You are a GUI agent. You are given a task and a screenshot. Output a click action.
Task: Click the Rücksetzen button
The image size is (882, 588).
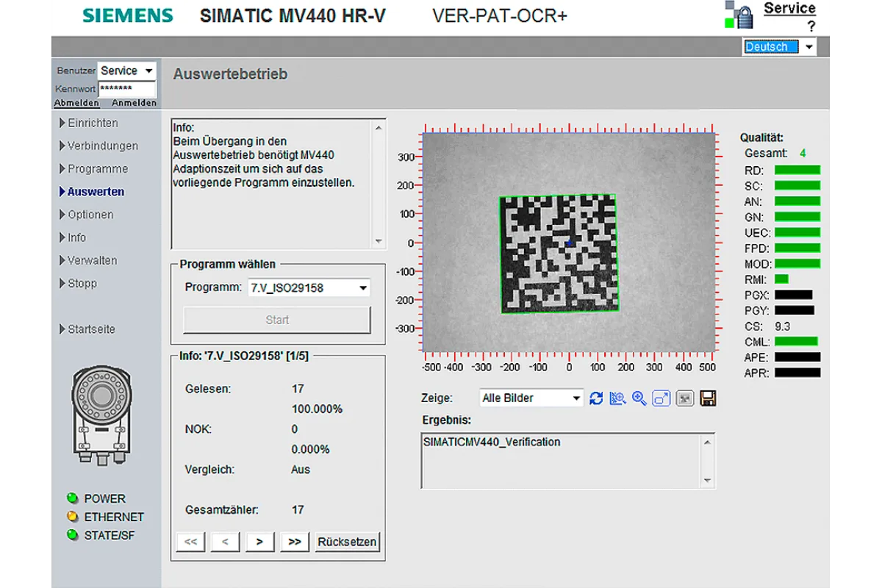click(347, 542)
